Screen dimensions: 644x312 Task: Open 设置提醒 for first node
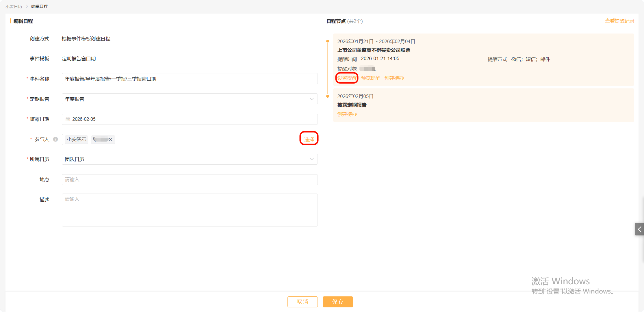[347, 78]
